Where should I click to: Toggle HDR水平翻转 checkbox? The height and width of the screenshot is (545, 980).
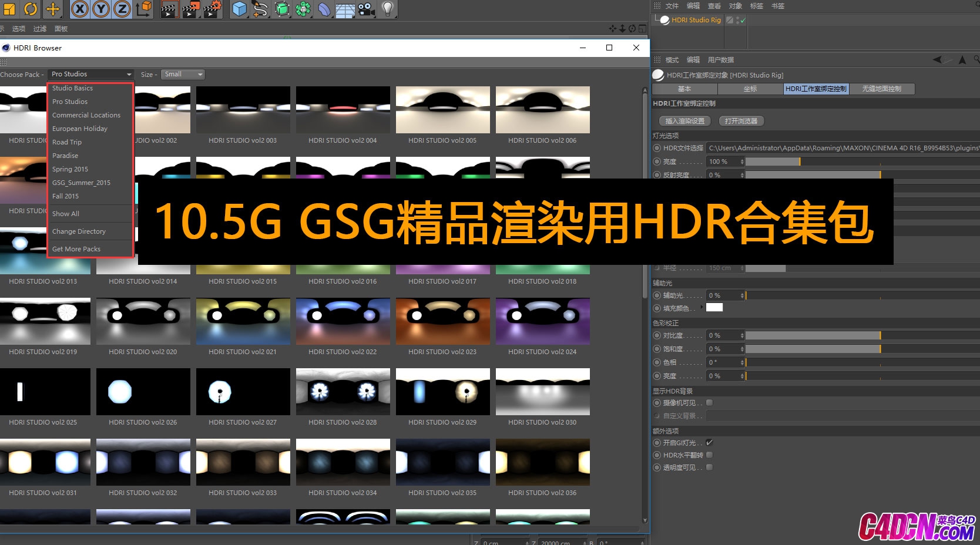tap(709, 455)
